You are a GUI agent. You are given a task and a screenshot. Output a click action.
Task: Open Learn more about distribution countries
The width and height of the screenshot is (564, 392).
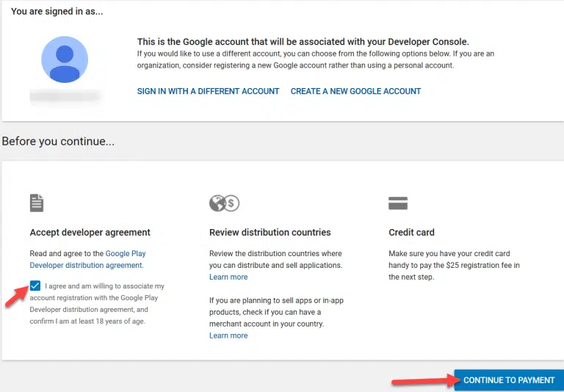pyautogui.click(x=228, y=277)
